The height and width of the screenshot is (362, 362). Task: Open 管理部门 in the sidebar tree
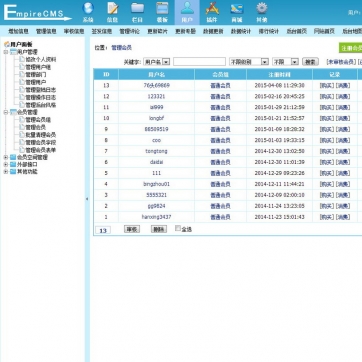point(36,75)
